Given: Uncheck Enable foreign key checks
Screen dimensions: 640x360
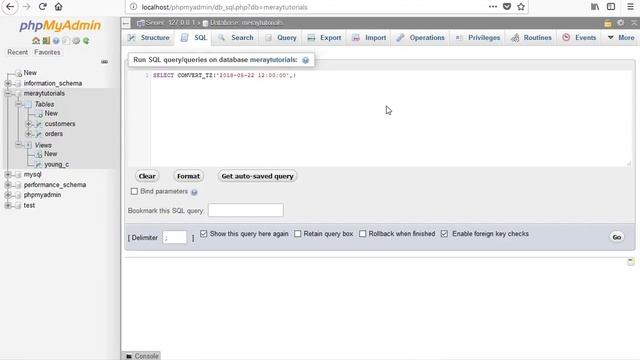Looking at the screenshot, I should coord(444,234).
